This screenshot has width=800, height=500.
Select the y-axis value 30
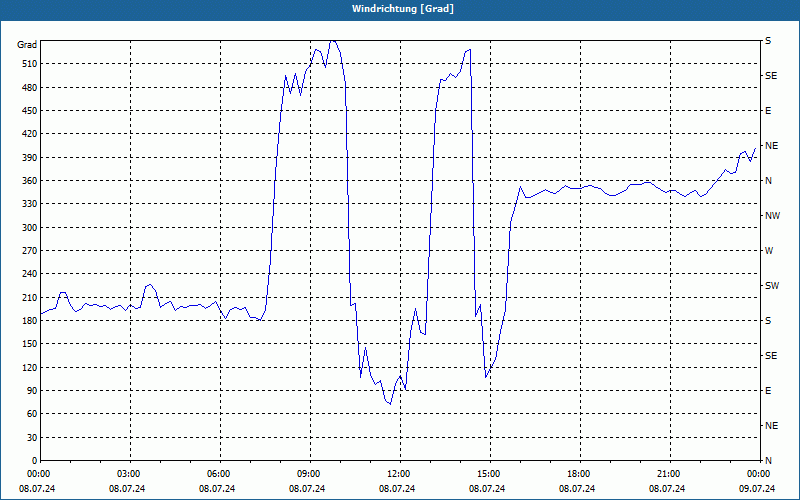pos(32,438)
